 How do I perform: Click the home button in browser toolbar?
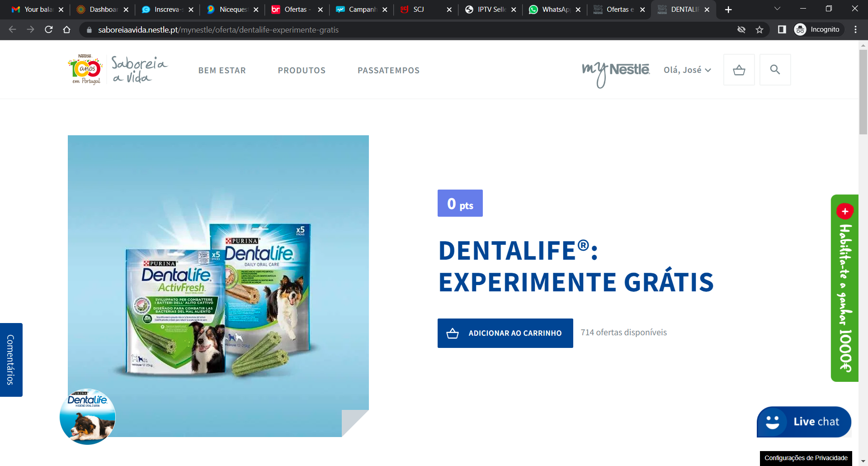pos(66,30)
